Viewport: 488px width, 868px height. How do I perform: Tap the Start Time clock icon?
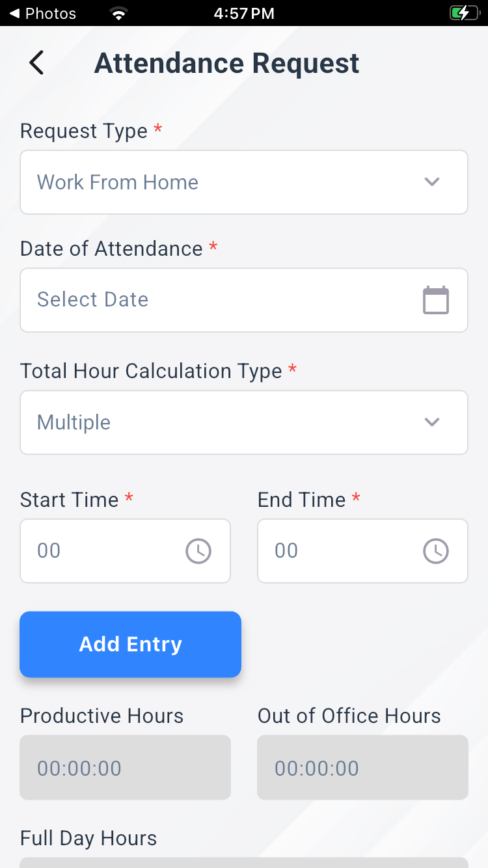click(x=198, y=551)
